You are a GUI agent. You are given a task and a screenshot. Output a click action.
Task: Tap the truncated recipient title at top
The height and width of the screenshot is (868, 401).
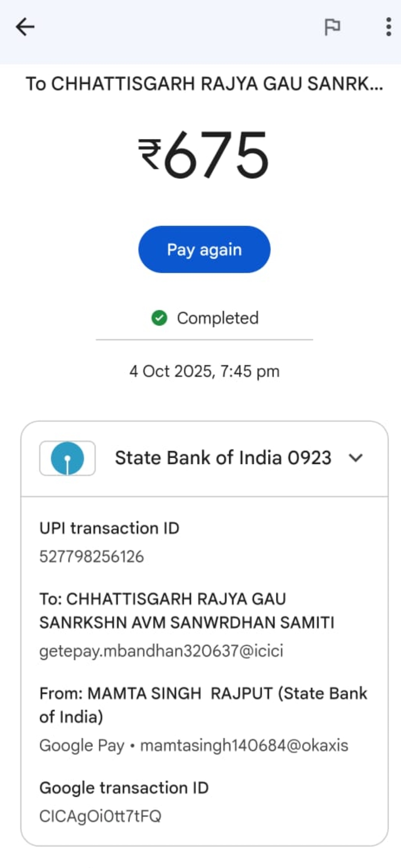pos(204,84)
